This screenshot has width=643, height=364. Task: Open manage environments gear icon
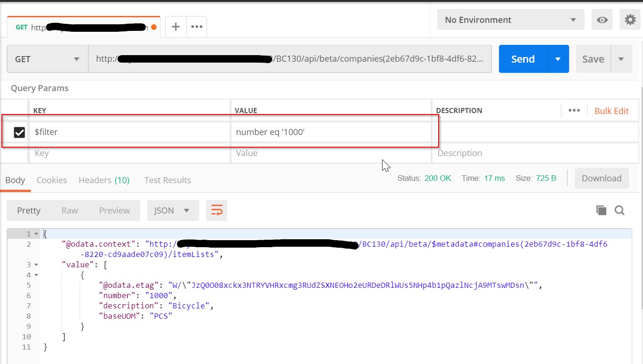click(x=630, y=20)
